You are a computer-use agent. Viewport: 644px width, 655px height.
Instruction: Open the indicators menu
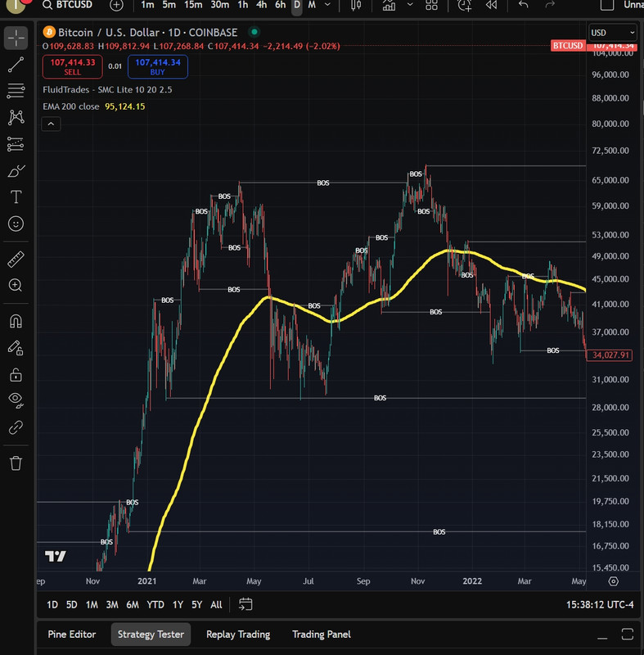(x=389, y=5)
